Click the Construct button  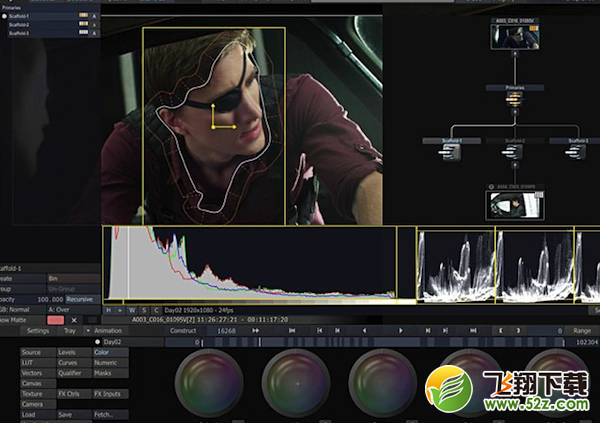pos(183,330)
